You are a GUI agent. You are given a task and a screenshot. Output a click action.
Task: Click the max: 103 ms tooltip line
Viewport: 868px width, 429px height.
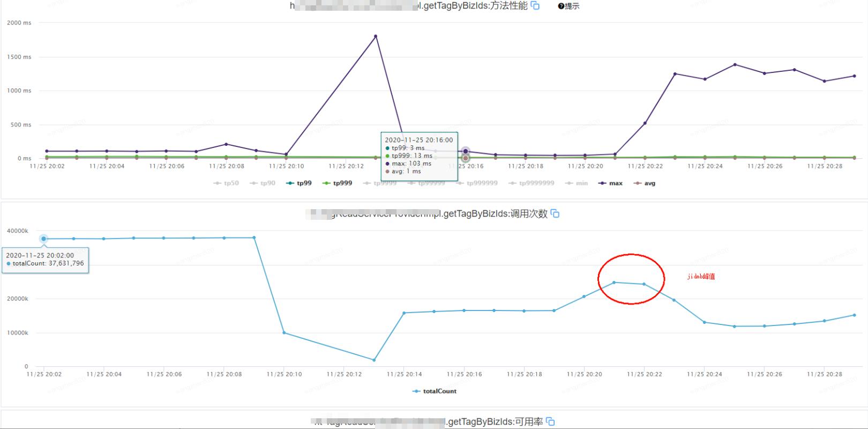[x=408, y=164]
